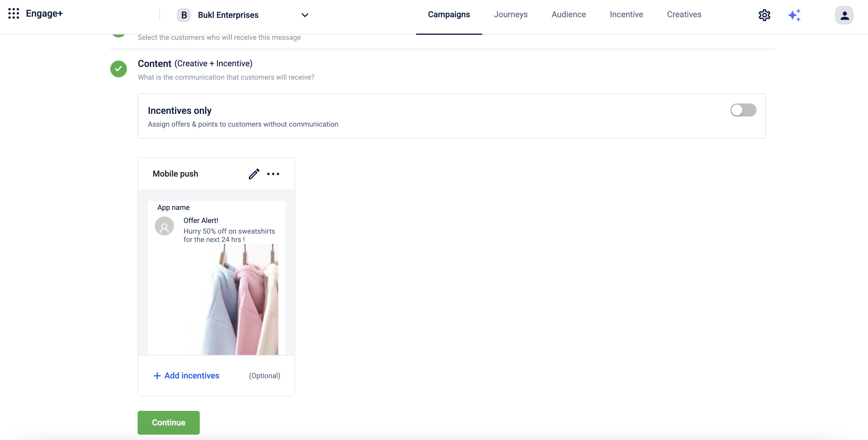Click the B organization badge icon
Viewport: 868px width, 440px height.
(184, 15)
